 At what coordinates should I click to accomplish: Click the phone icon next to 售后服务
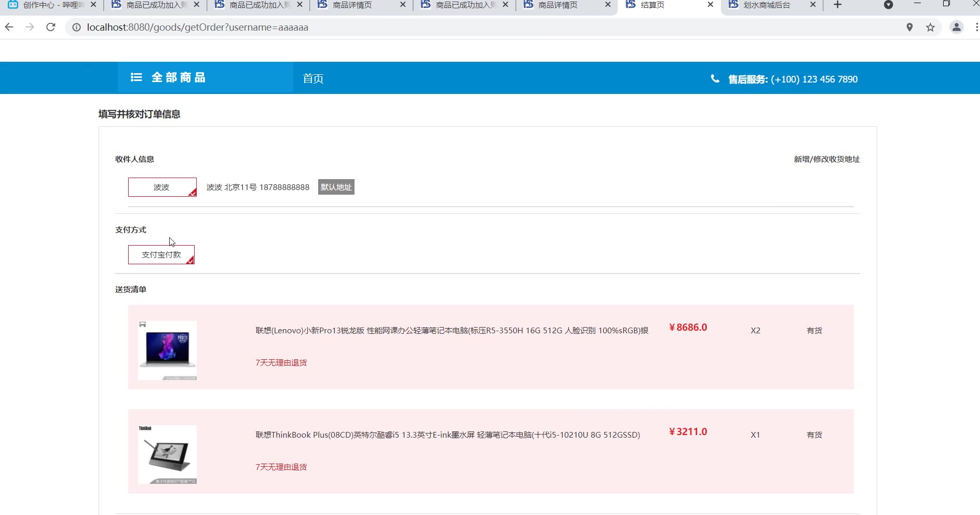715,79
